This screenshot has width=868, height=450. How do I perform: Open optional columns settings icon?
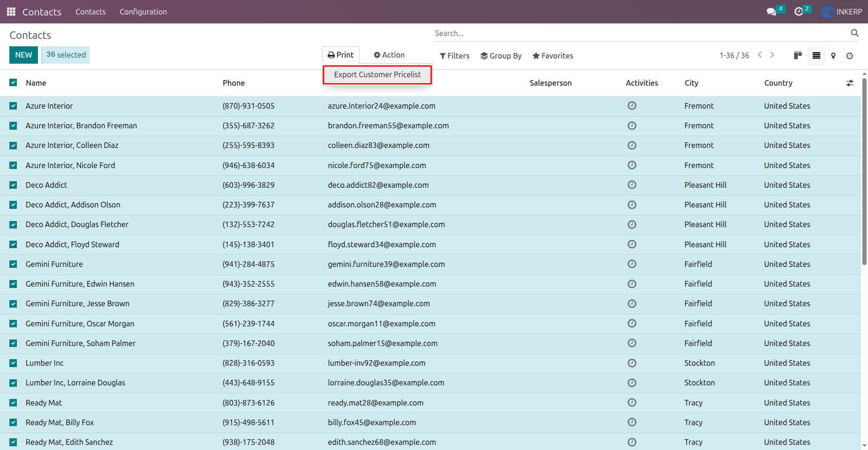click(850, 83)
